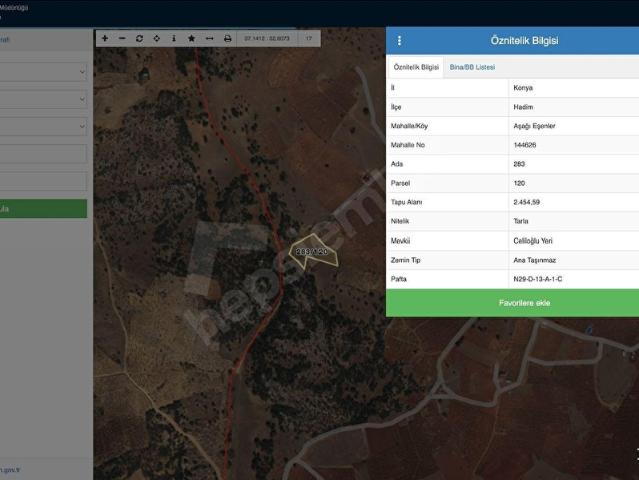Image resolution: width=639 pixels, height=480 pixels.
Task: Click the Mahalle No value 144626
Action: coord(524,145)
